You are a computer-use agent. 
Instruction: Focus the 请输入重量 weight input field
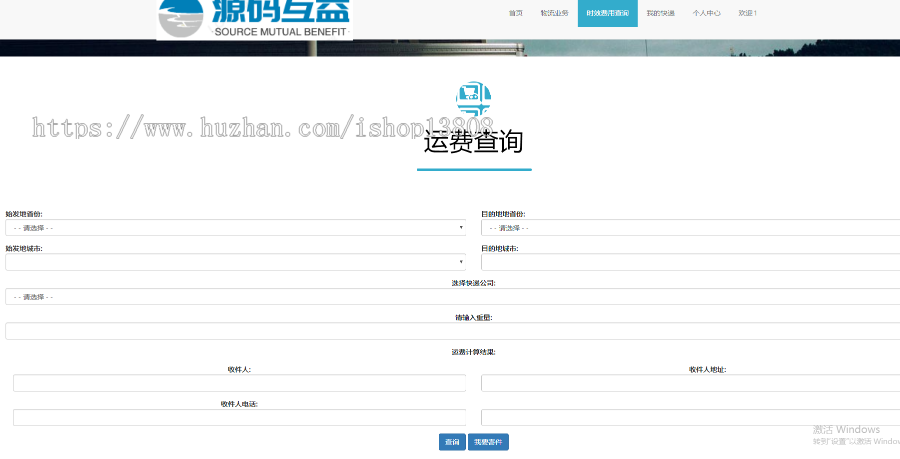(452, 331)
